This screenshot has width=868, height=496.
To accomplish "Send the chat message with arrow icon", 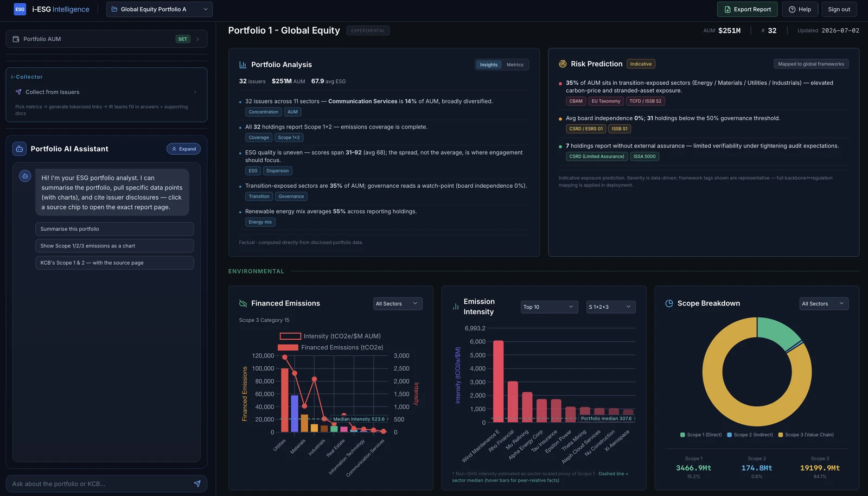I will (197, 484).
